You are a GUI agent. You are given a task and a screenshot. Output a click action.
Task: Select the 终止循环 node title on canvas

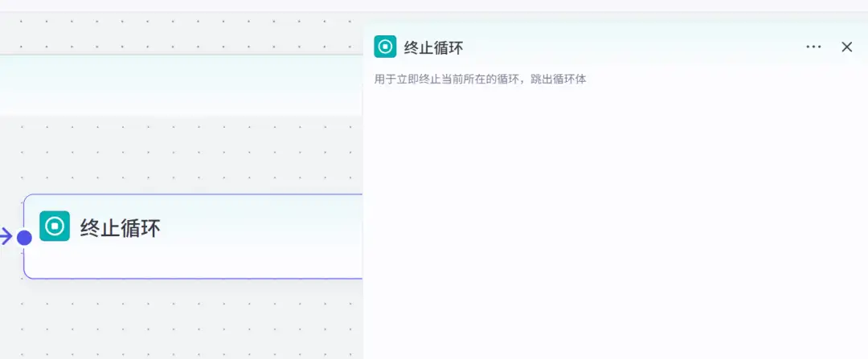point(120,228)
